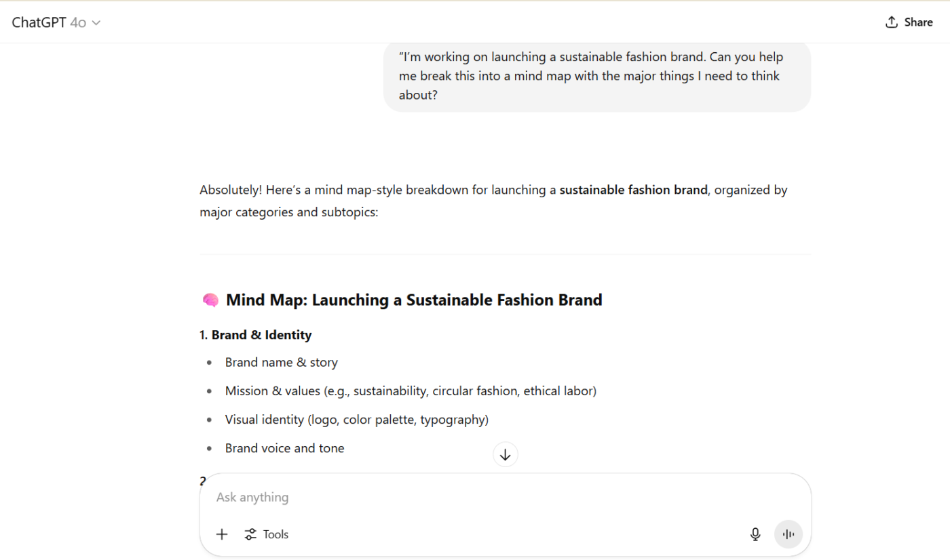950x560 pixels.
Task: Click the Share button label
Action: [x=918, y=22]
